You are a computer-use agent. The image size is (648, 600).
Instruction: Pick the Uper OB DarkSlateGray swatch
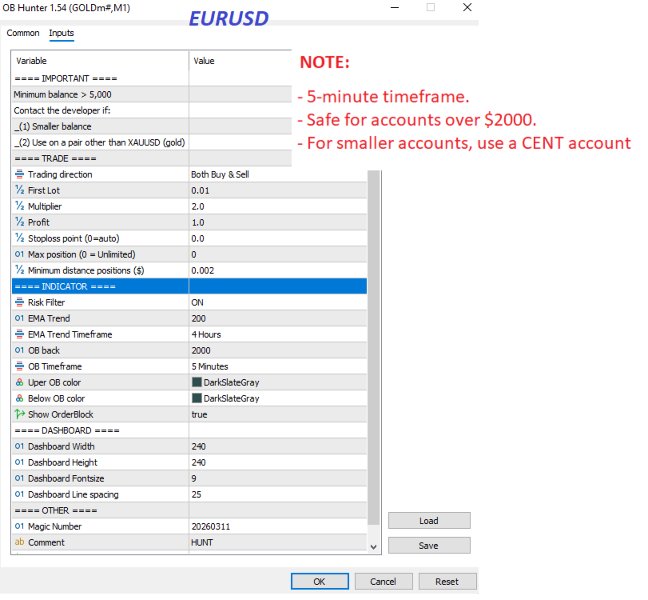pos(197,382)
